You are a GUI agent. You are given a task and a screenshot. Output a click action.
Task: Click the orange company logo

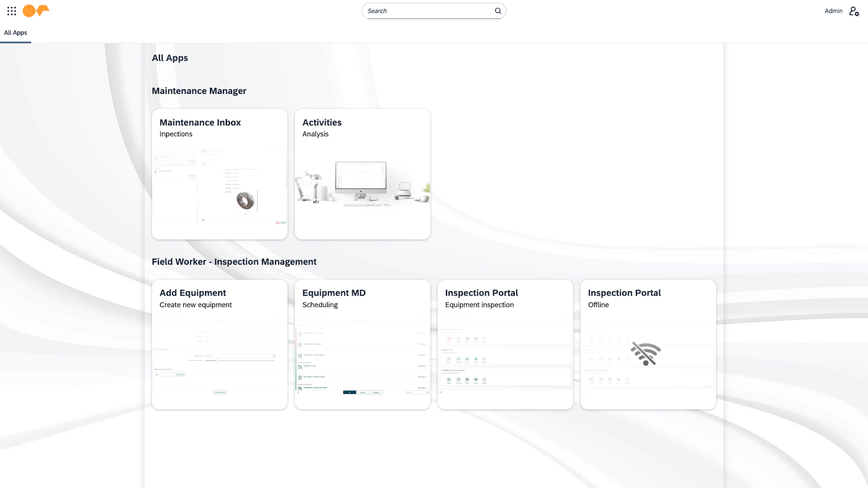[36, 11]
